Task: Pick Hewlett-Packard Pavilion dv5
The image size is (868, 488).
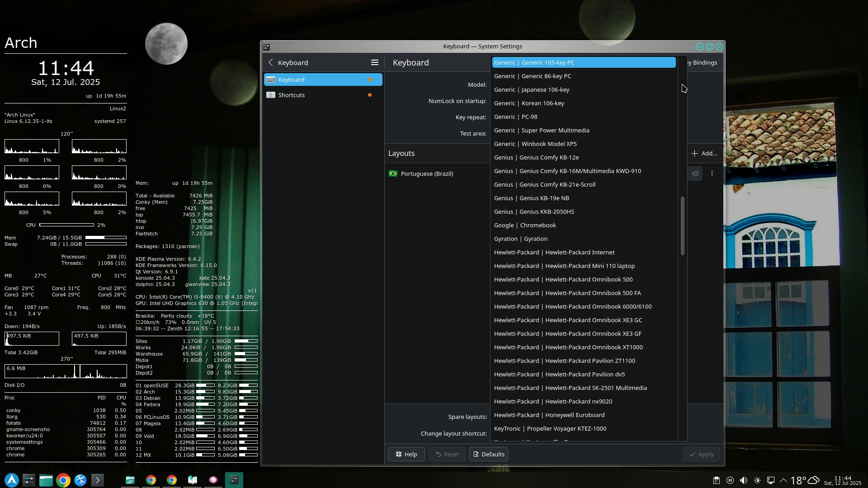Action: [584, 374]
